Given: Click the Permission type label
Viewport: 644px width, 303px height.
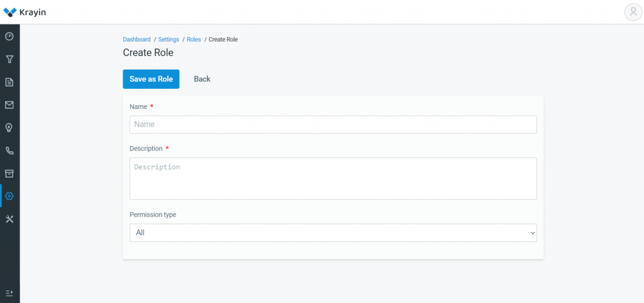Looking at the screenshot, I should (153, 215).
